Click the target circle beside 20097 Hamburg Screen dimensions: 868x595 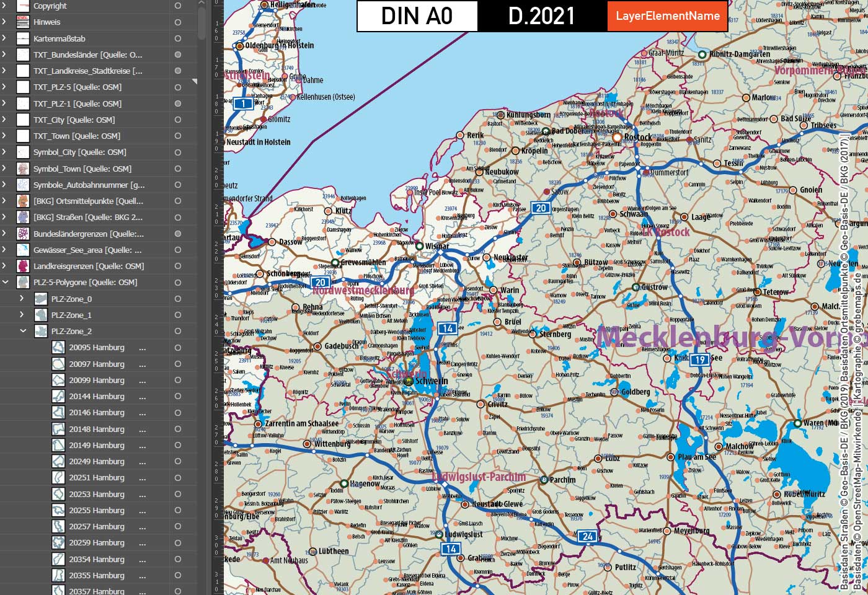click(177, 363)
